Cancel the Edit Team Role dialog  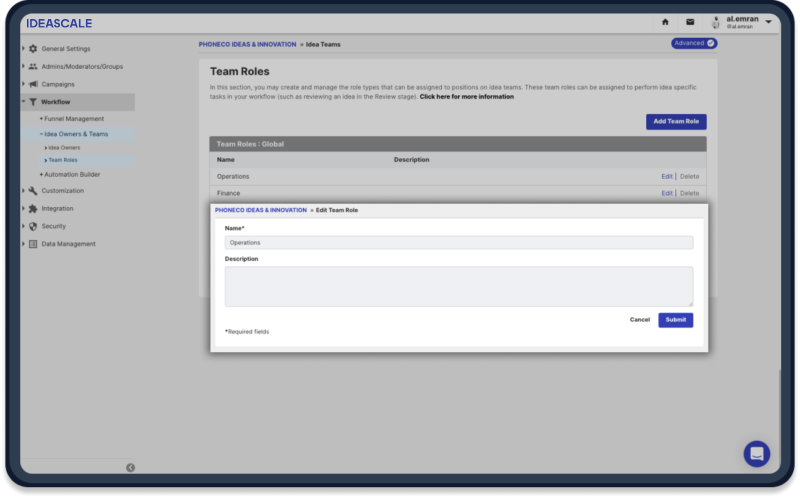pos(640,320)
